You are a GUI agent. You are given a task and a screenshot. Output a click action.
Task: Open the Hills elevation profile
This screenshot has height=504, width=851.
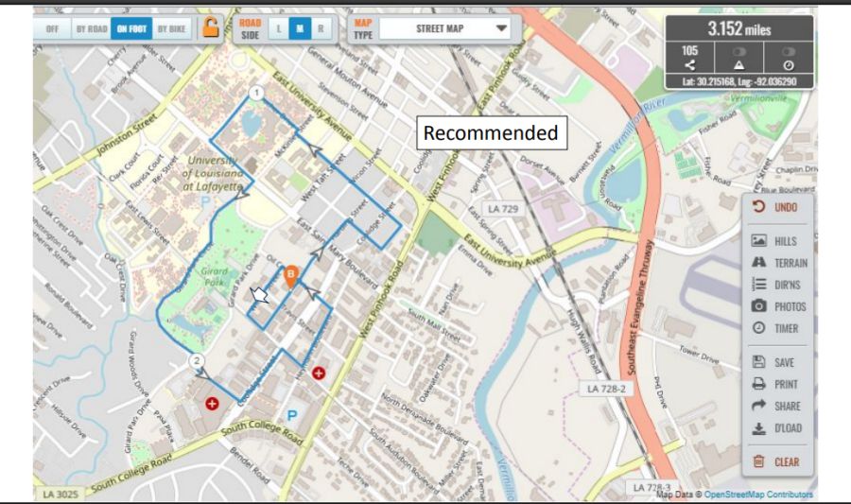click(775, 241)
